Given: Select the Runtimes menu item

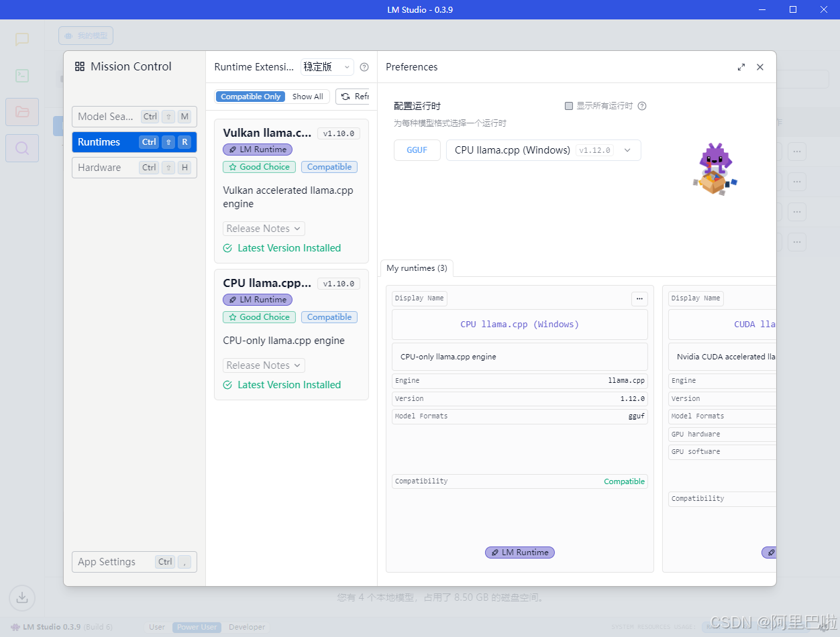Looking at the screenshot, I should click(x=134, y=142).
